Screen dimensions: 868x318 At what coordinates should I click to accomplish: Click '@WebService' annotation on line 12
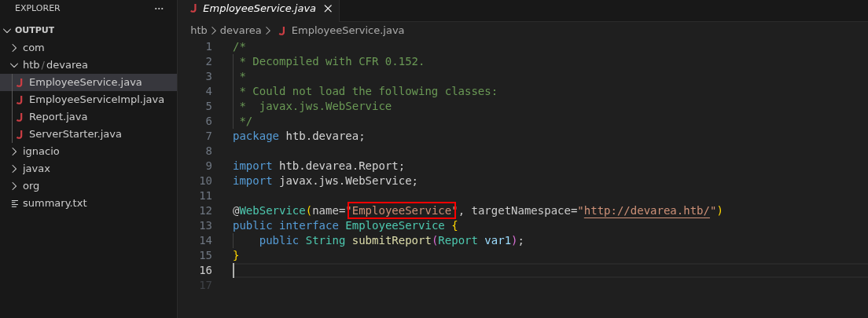[269, 210]
